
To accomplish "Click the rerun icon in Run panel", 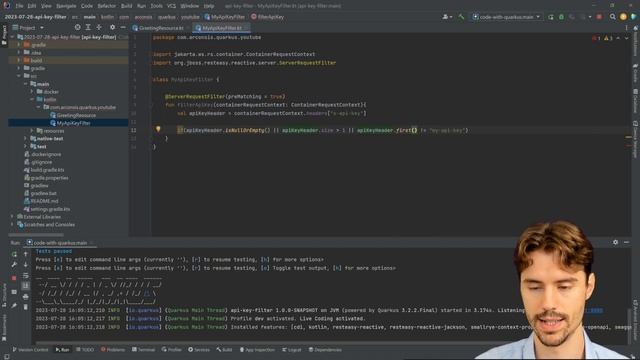I will pyautogui.click(x=14, y=254).
